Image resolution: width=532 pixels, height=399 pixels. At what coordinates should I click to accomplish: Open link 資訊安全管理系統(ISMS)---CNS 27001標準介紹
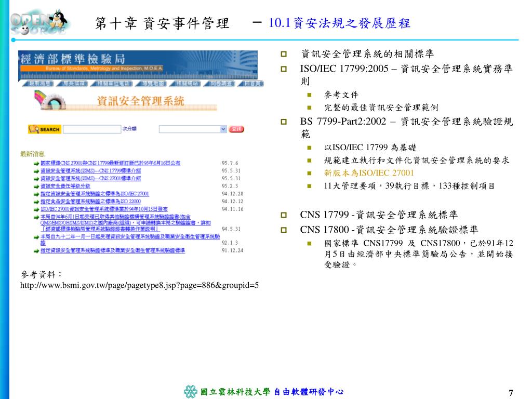[x=90, y=179]
